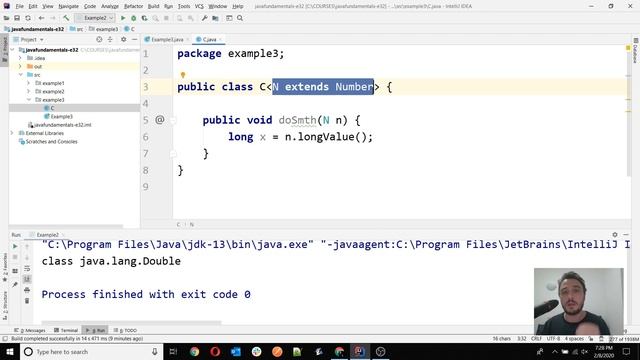
Task: Open the Project view selector dropdown
Action: pos(28,39)
